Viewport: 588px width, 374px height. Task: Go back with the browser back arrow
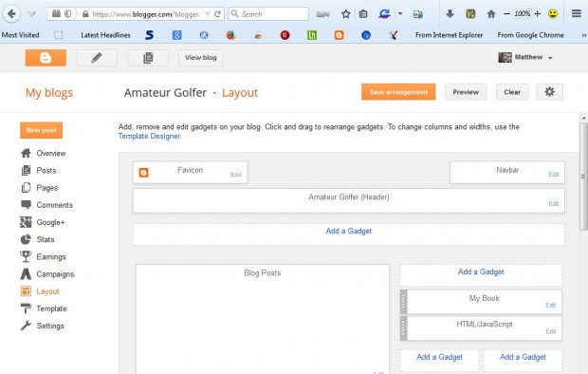[11, 14]
